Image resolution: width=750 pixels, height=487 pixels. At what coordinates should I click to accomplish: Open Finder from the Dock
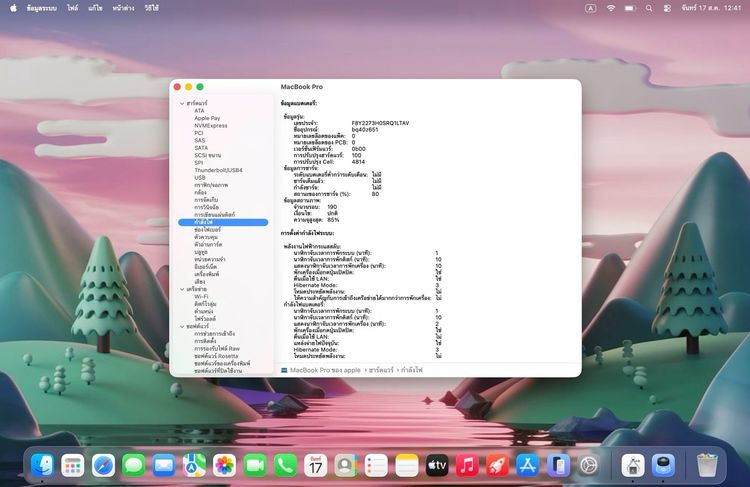click(42, 465)
